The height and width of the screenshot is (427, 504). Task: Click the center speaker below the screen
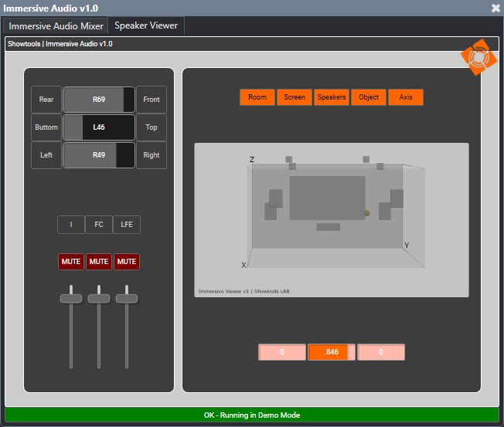(x=328, y=227)
